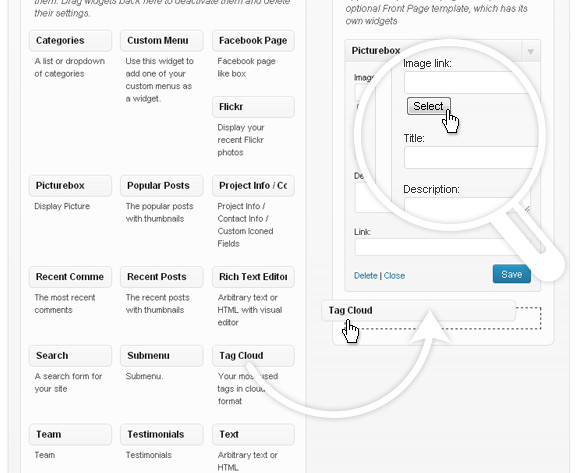Focus the Image link input field
579x473 pixels.
(469, 82)
